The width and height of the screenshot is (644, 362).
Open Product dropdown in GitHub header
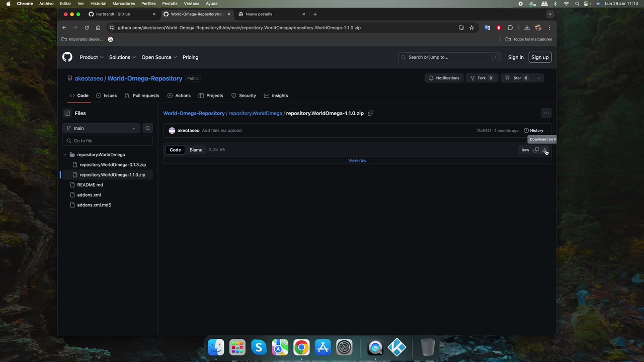91,57
